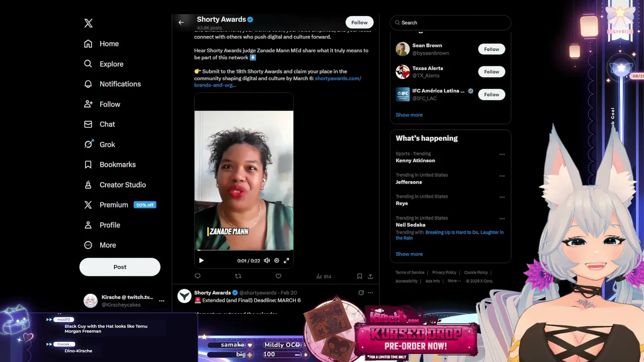This screenshot has height=362, width=644.
Task: Follow IFC América Latina
Action: [492, 95]
